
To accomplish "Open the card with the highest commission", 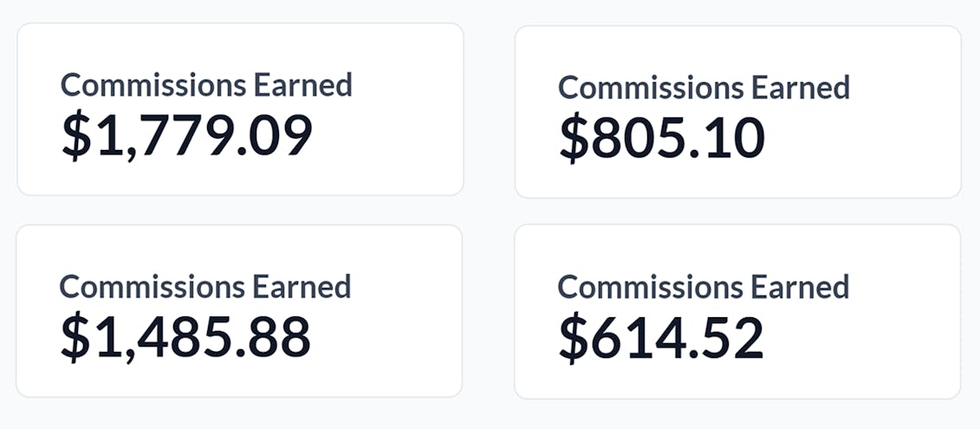I will click(x=240, y=109).
